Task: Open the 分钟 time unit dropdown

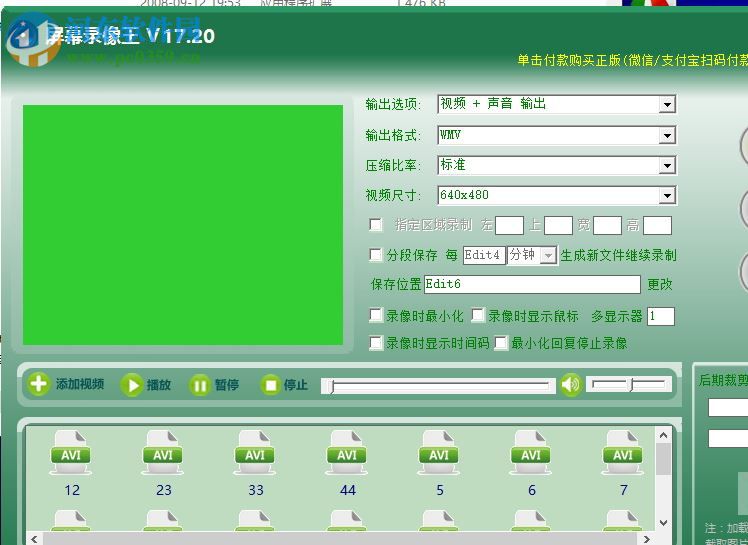Action: click(x=549, y=255)
